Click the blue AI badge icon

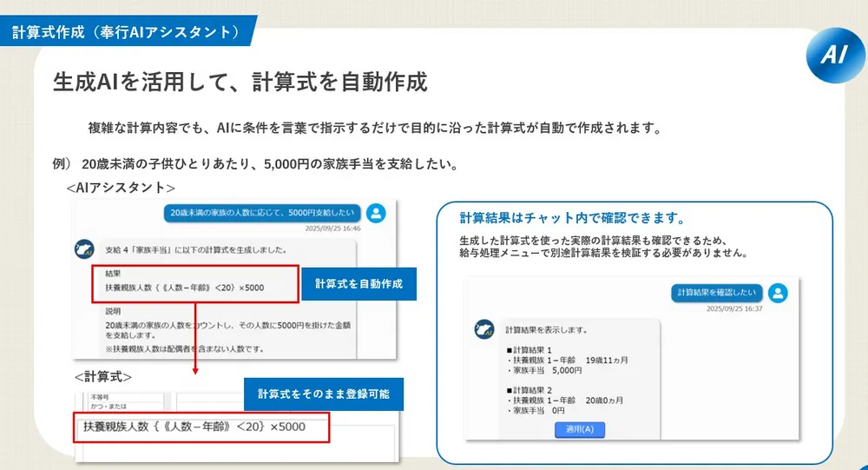[x=835, y=55]
